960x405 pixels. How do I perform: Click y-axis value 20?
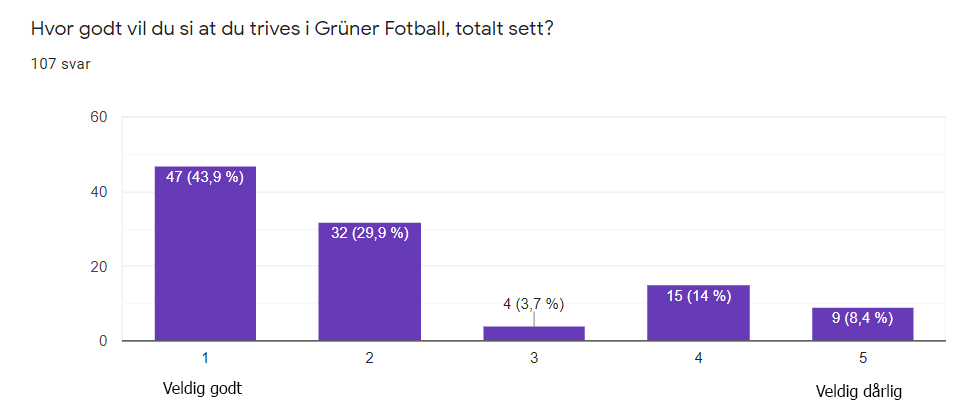pos(99,267)
